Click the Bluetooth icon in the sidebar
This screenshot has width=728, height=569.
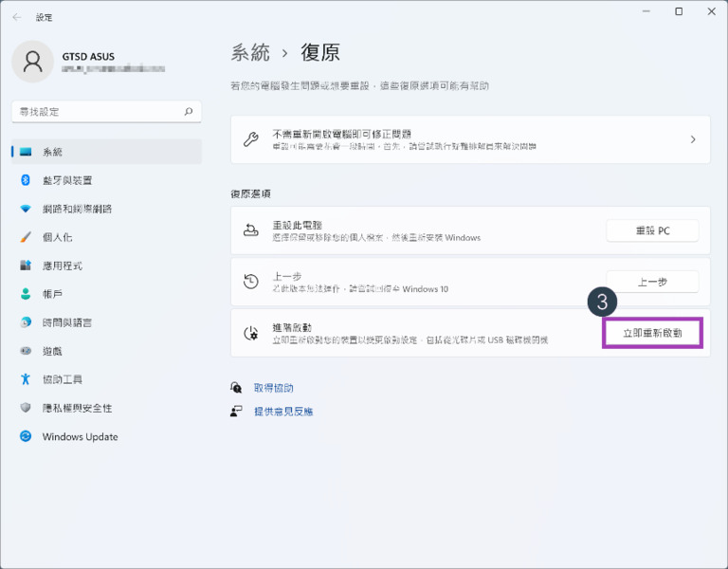(26, 180)
